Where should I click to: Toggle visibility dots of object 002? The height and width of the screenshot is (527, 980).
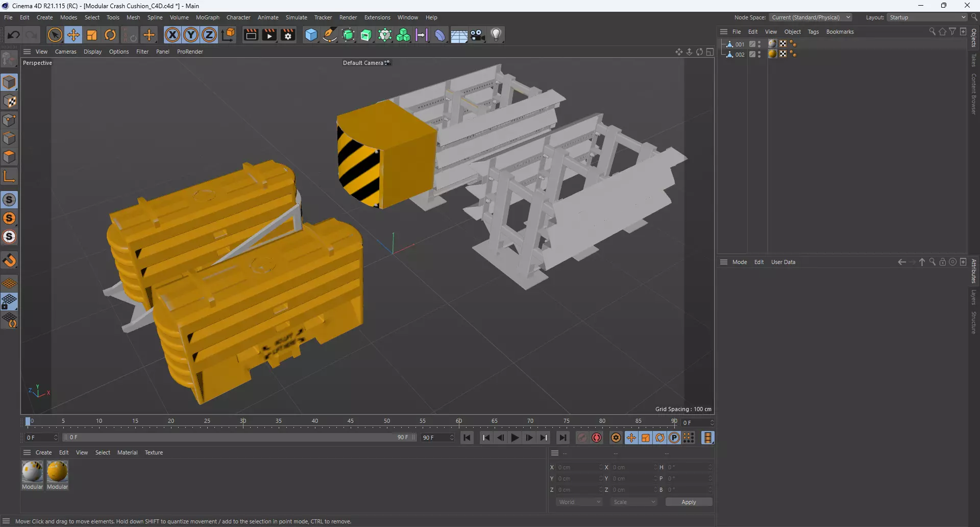(x=759, y=55)
